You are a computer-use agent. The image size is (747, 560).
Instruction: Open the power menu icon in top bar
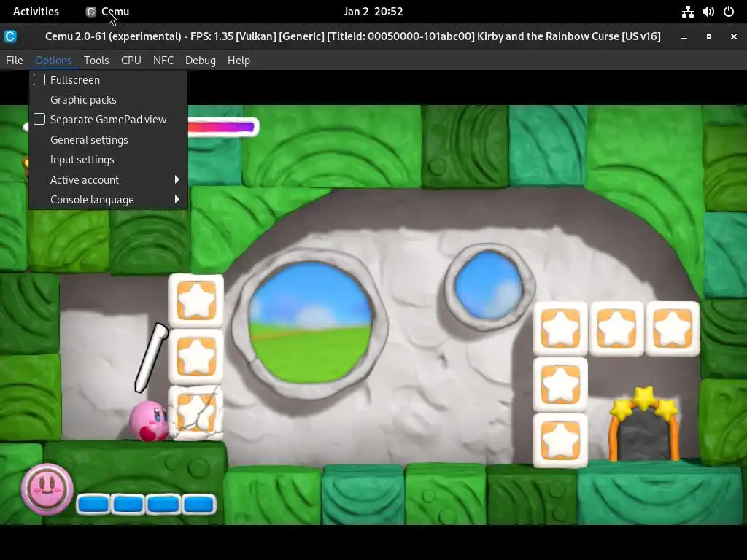[x=729, y=12]
